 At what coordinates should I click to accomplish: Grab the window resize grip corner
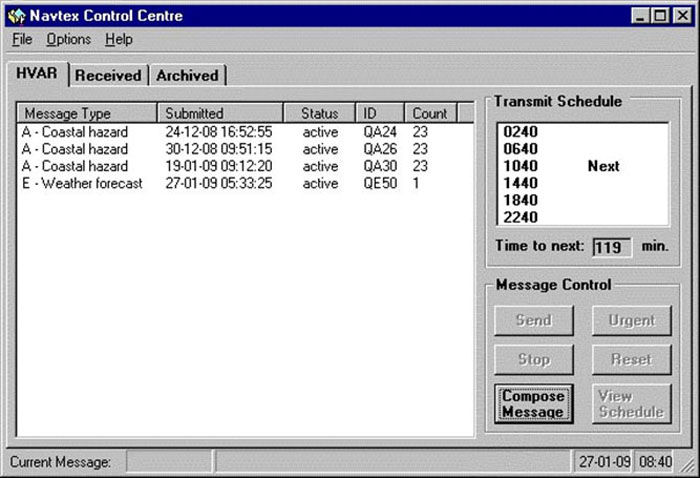click(x=687, y=465)
